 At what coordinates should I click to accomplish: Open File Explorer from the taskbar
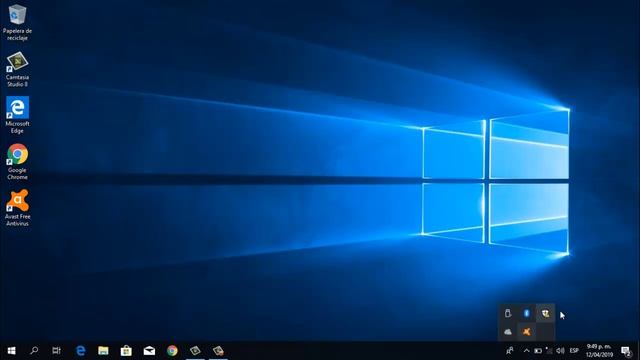tap(103, 351)
